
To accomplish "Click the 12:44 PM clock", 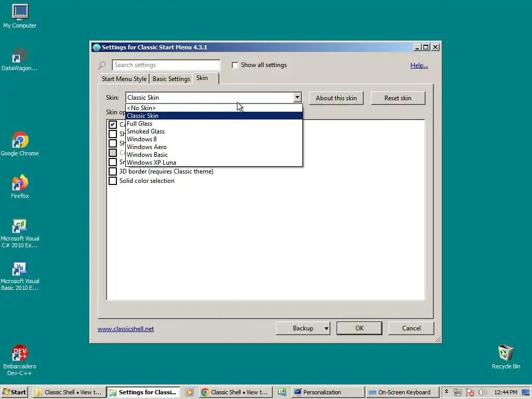I will 506,392.
